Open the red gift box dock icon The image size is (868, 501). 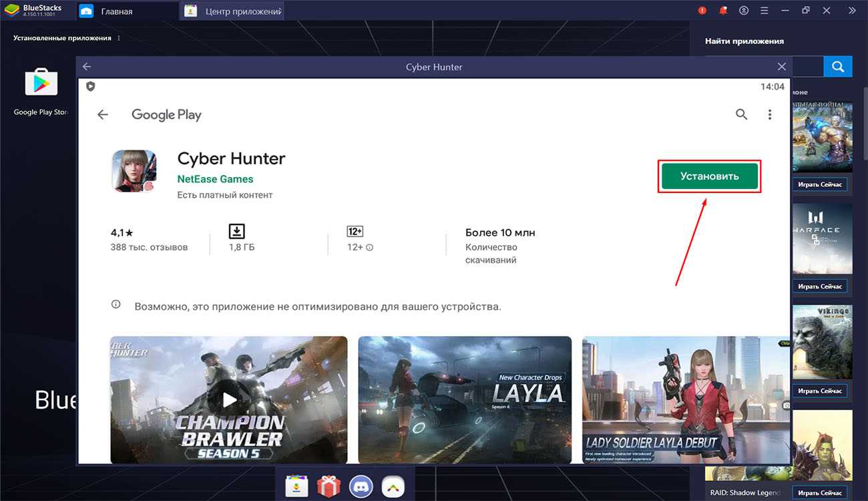pyautogui.click(x=329, y=486)
